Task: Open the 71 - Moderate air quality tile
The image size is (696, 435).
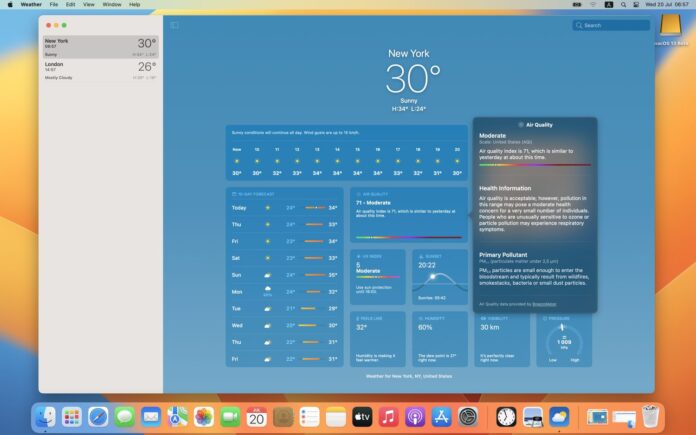Action: click(x=409, y=215)
